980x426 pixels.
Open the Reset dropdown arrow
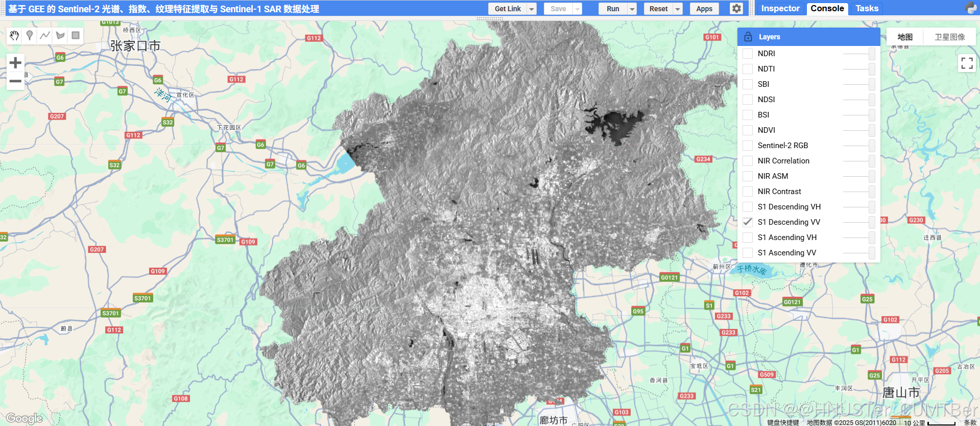click(678, 9)
